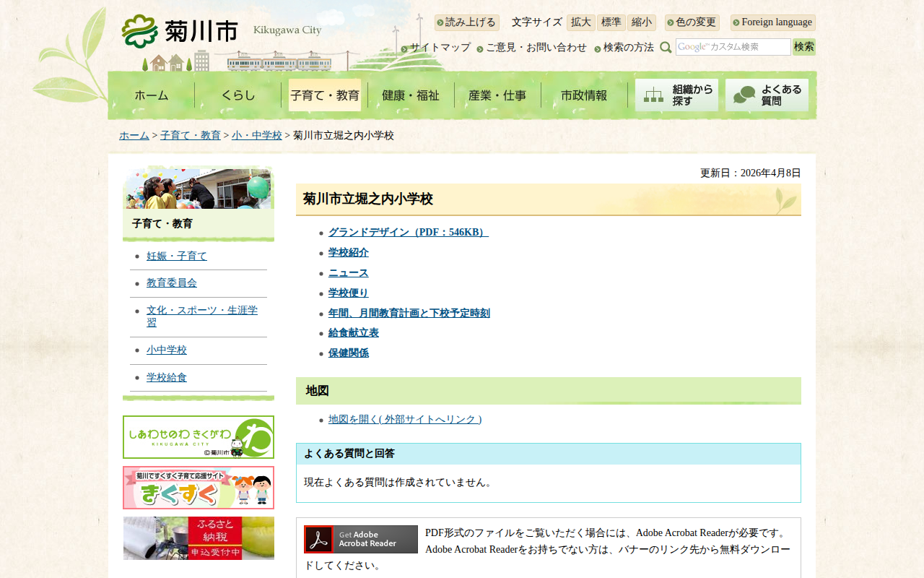The height and width of the screenshot is (578, 924).
Task: Open the しあわせのわ きくがわ banner
Action: coord(199,437)
